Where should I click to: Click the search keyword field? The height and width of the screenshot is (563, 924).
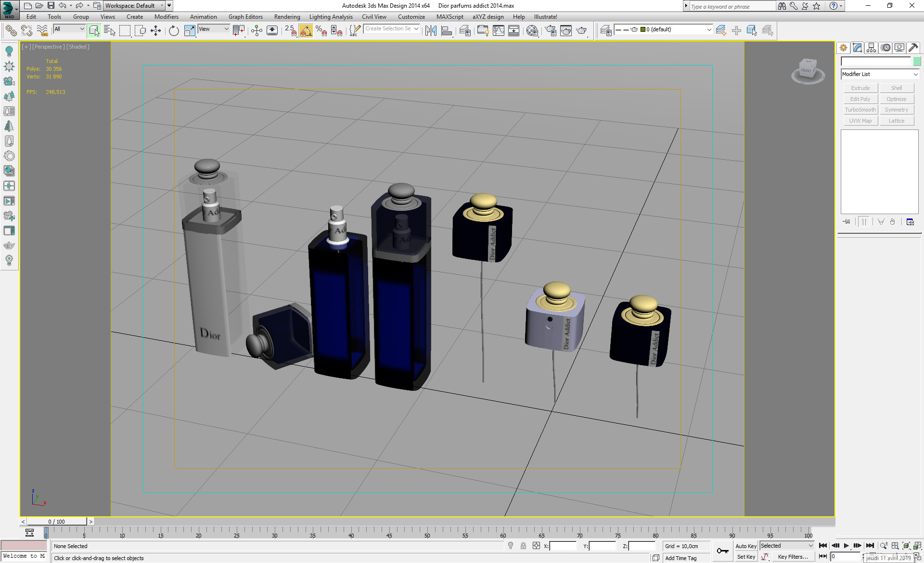tap(731, 6)
